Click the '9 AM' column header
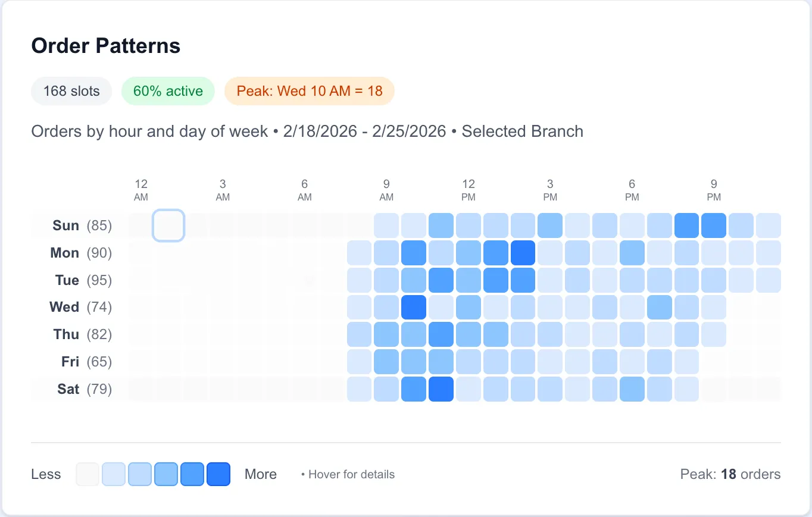The height and width of the screenshot is (517, 812). (x=386, y=190)
